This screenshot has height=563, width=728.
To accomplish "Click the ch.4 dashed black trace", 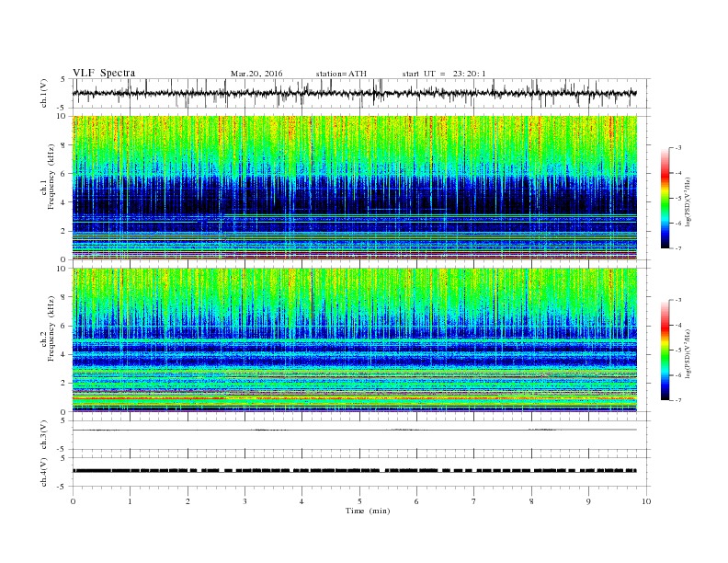I will point(355,471).
